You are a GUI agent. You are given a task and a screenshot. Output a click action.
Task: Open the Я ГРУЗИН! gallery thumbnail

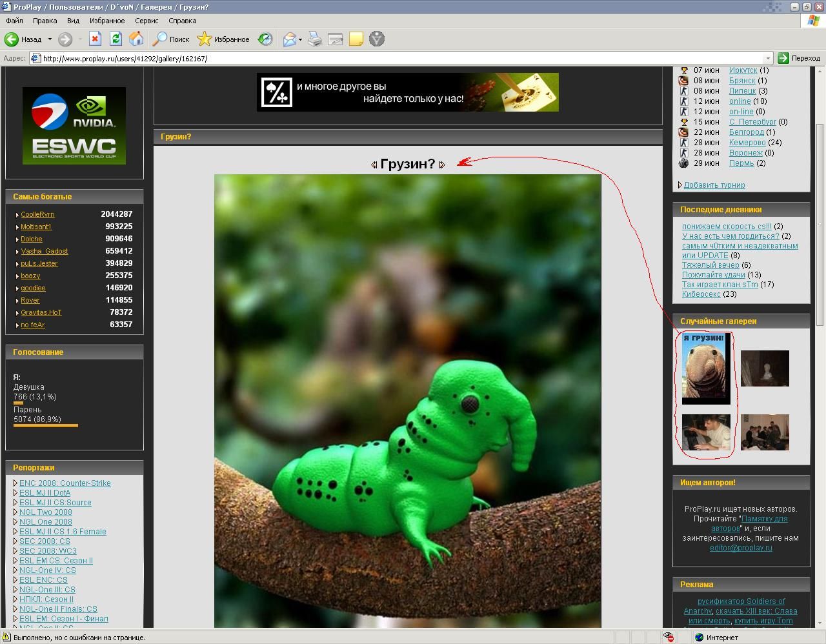[706, 369]
